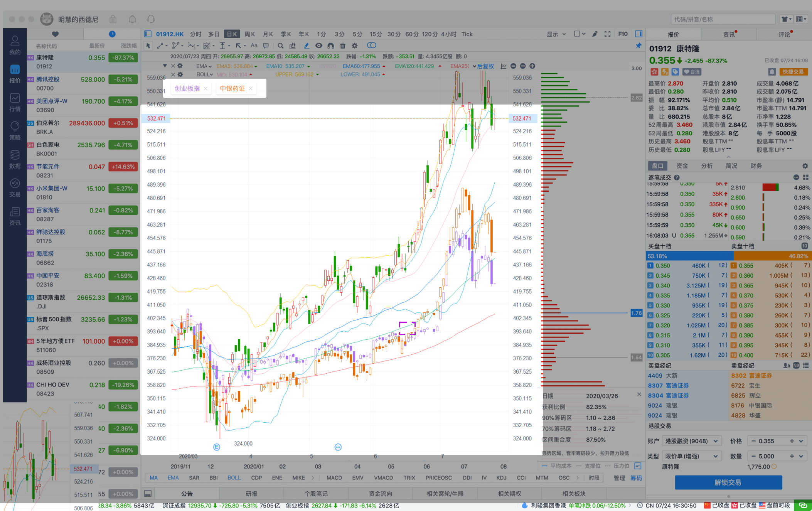Remove 创业板指 comparison tag
Image resolution: width=812 pixels, height=511 pixels.
click(x=206, y=88)
